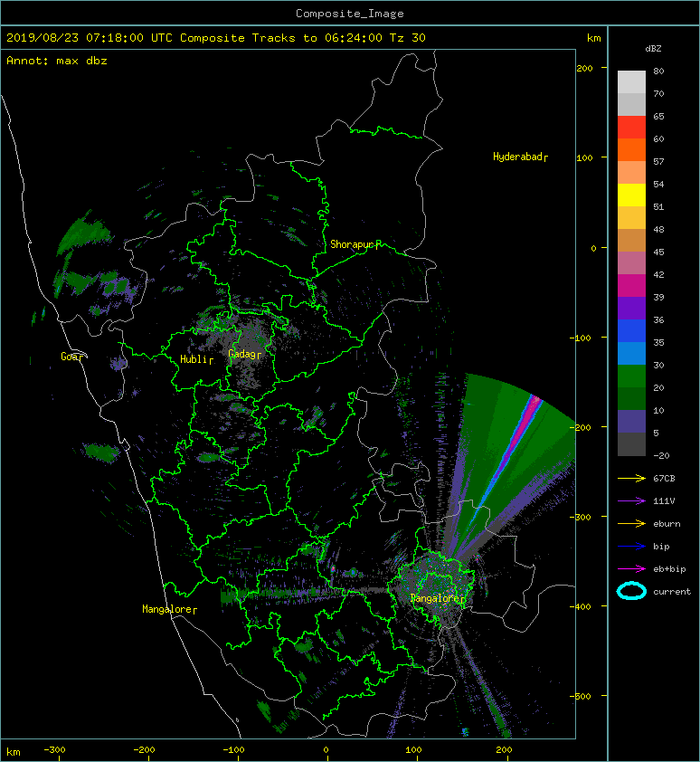Click the 'Annot: max dbz' label

click(x=57, y=61)
